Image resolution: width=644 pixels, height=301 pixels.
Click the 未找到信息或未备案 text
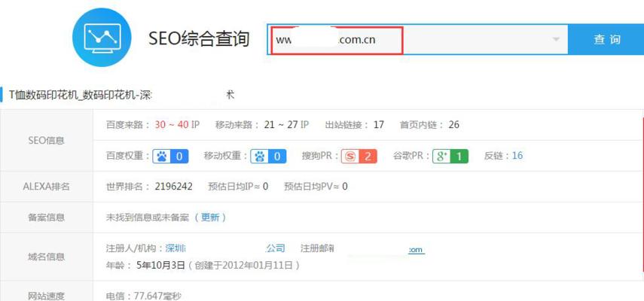[x=148, y=217]
